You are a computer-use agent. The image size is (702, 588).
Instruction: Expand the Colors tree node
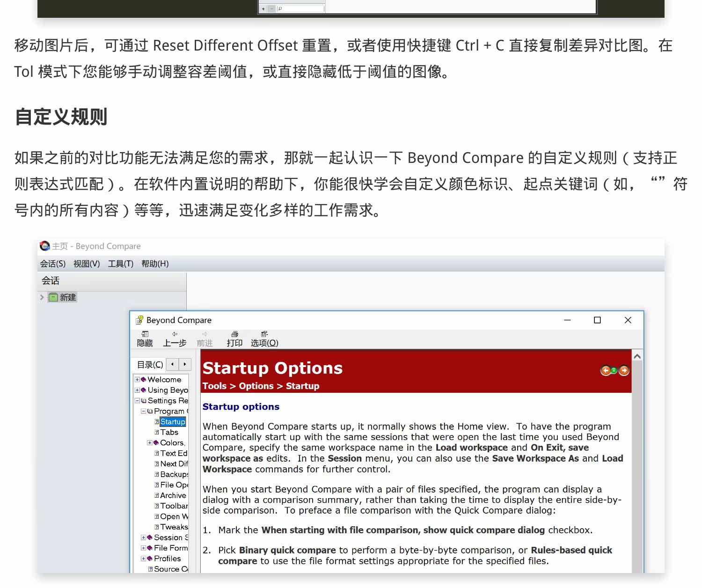pos(150,442)
